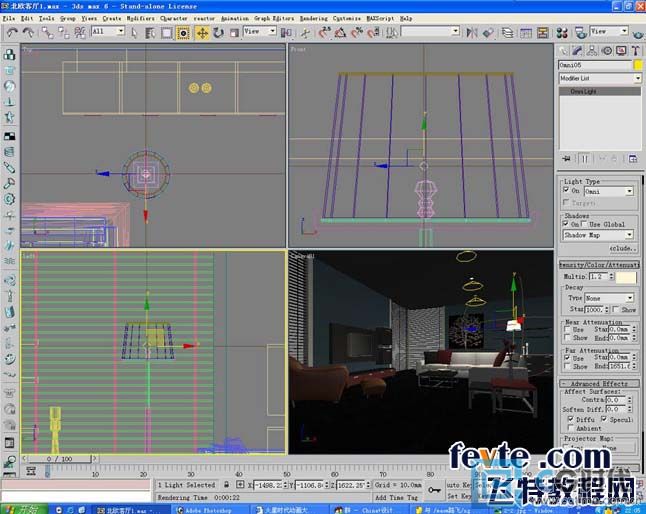
Task: Choose Rectangular Selection Region tool
Action: (x=166, y=33)
